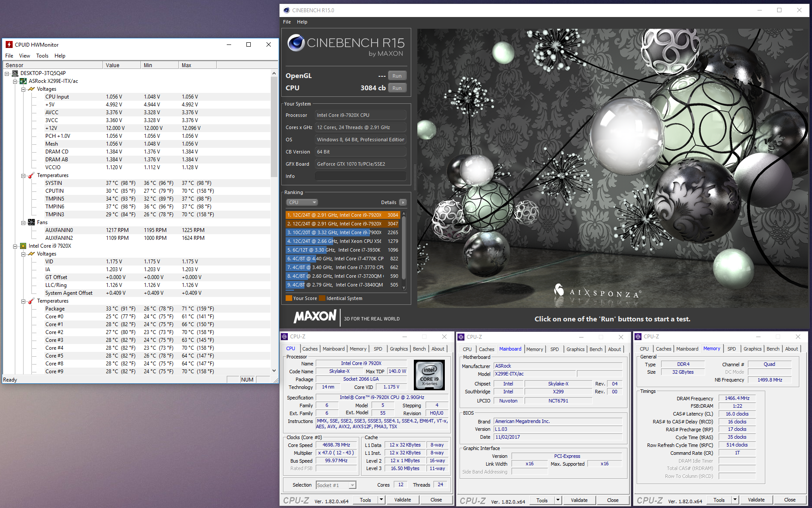Open the Socket #1 selection dropdown

pos(353,485)
